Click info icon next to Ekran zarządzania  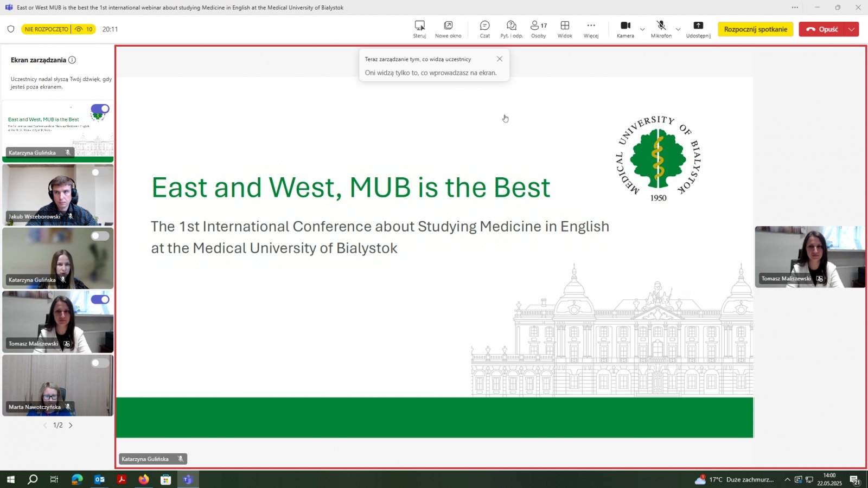pyautogui.click(x=72, y=60)
